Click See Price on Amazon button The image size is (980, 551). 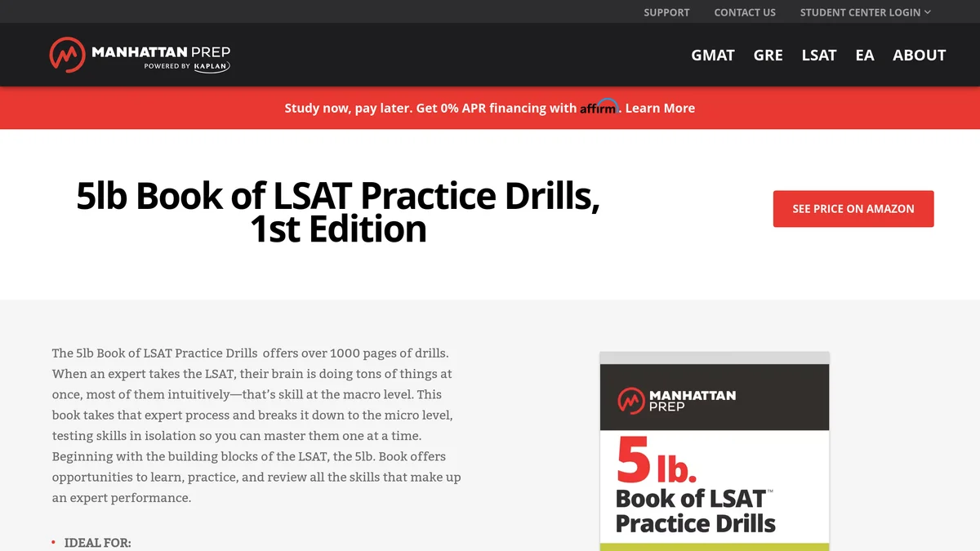click(x=853, y=209)
